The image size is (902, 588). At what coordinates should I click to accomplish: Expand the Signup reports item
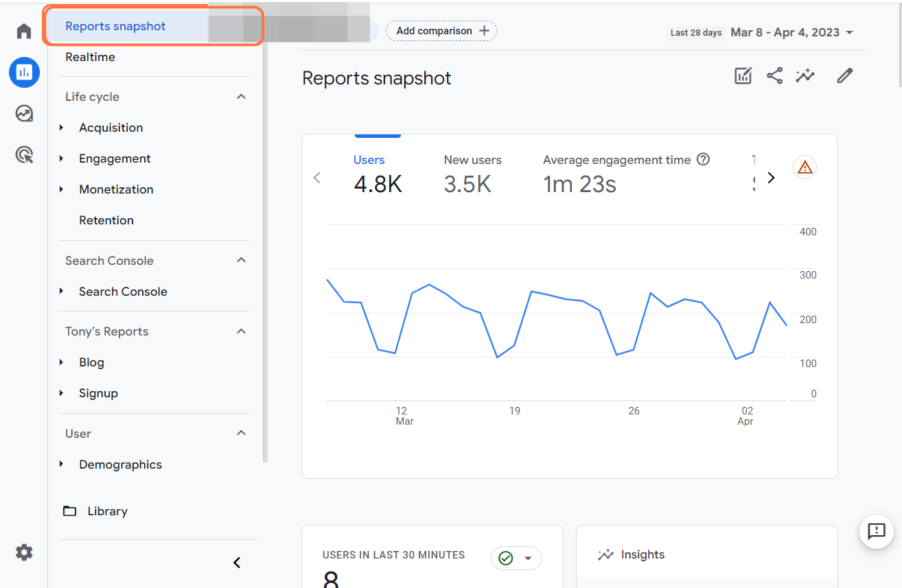[62, 393]
